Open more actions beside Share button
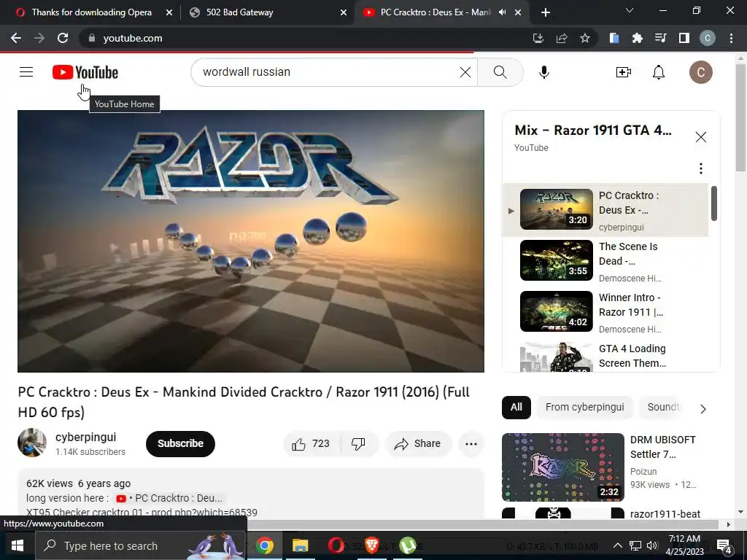The height and width of the screenshot is (560, 747). point(471,444)
